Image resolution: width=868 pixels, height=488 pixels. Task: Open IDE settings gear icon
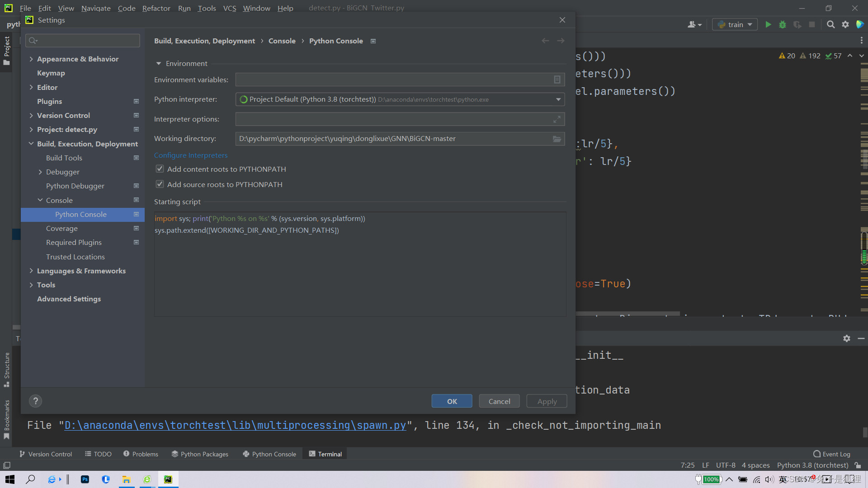point(845,24)
